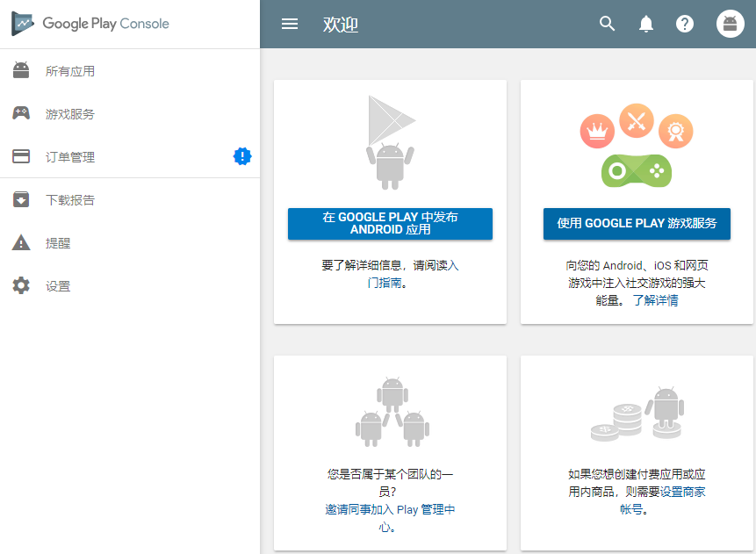The width and height of the screenshot is (756, 554).
Task: Click the text 您是否属于某个团队的一员?
Action: (390, 483)
